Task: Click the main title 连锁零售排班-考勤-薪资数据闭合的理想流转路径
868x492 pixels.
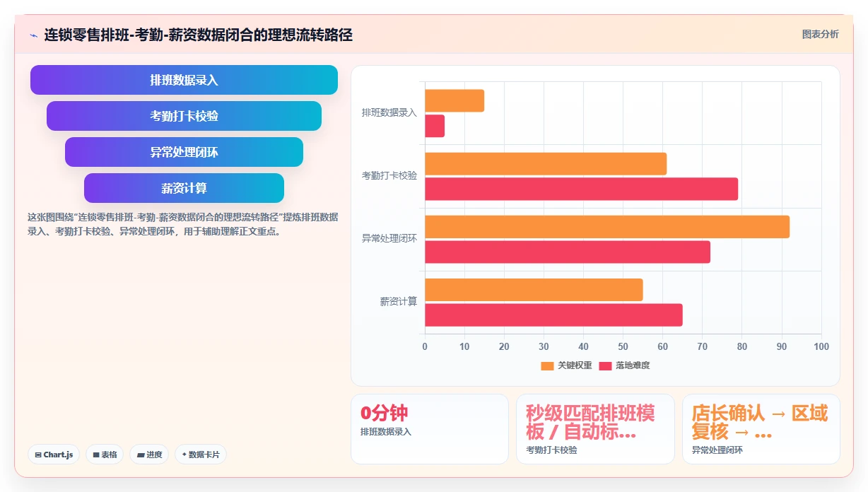Action: 198,35
